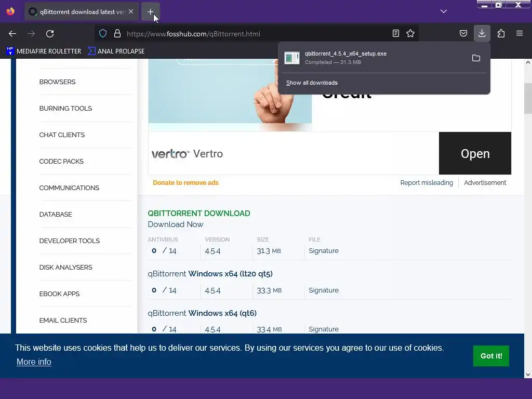The width and height of the screenshot is (532, 399).
Task: Click Signature link for 31.3 MB file
Action: coord(323,251)
